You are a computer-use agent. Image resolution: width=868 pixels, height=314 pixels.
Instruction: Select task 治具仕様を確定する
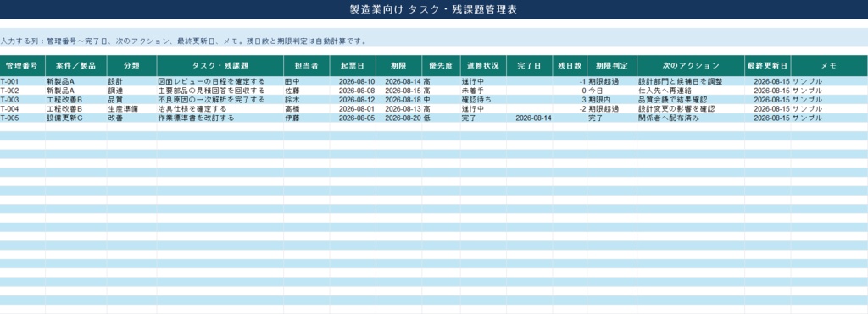tap(220, 109)
